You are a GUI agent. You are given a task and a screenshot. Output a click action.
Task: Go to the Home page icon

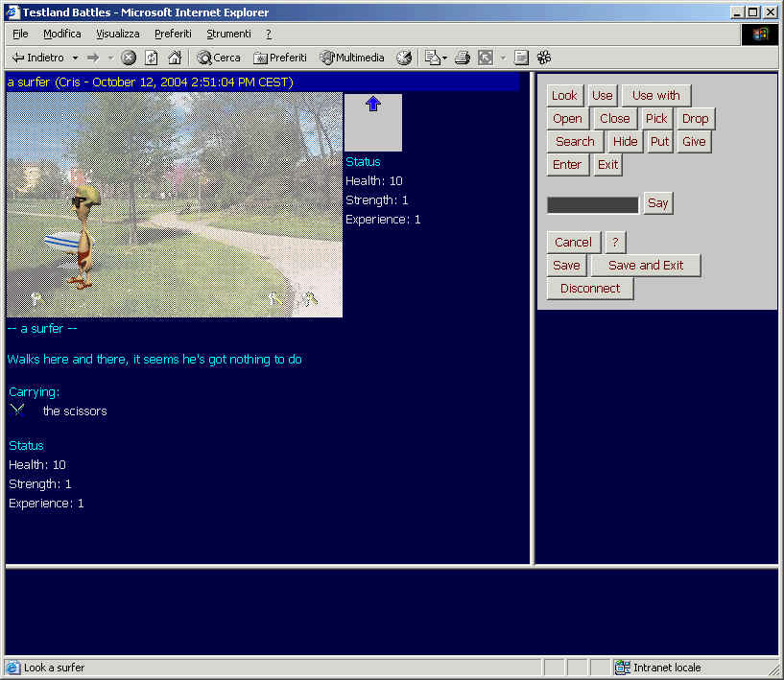(175, 58)
